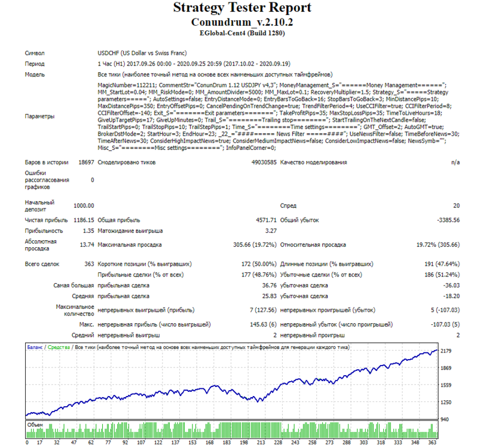The image size is (477, 448).
Task: Click the 'Все тики' model description
Action: (215, 75)
